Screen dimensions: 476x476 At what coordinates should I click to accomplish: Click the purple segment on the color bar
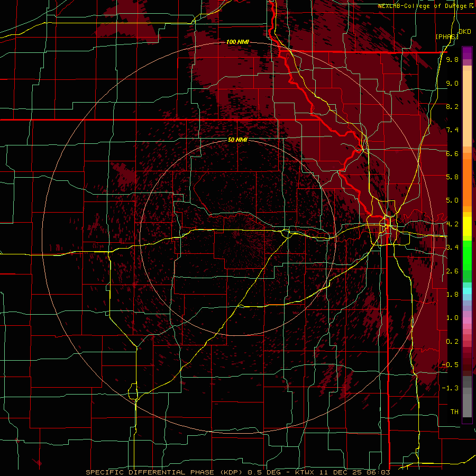click(467, 53)
